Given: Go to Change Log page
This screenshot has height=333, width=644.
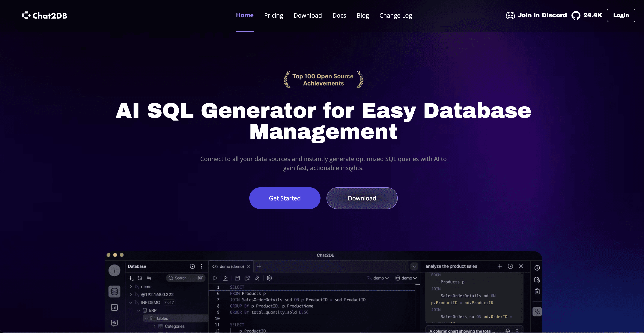Looking at the screenshot, I should click(x=395, y=16).
